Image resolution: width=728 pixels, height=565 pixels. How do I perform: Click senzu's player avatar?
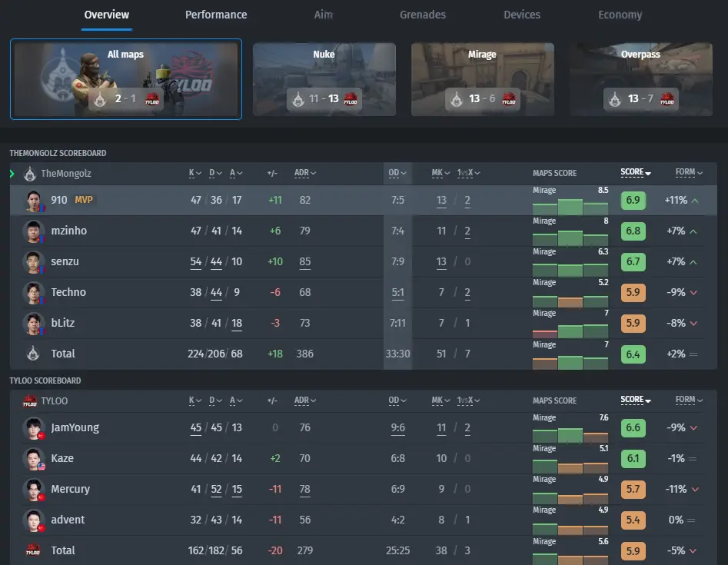(33, 261)
